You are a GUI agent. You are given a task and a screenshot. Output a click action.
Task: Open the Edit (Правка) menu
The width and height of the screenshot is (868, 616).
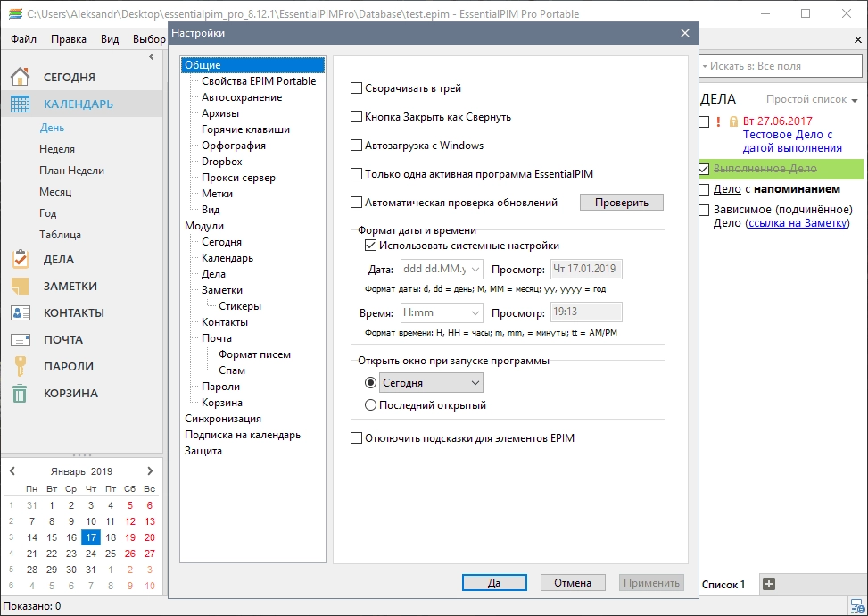coord(69,38)
